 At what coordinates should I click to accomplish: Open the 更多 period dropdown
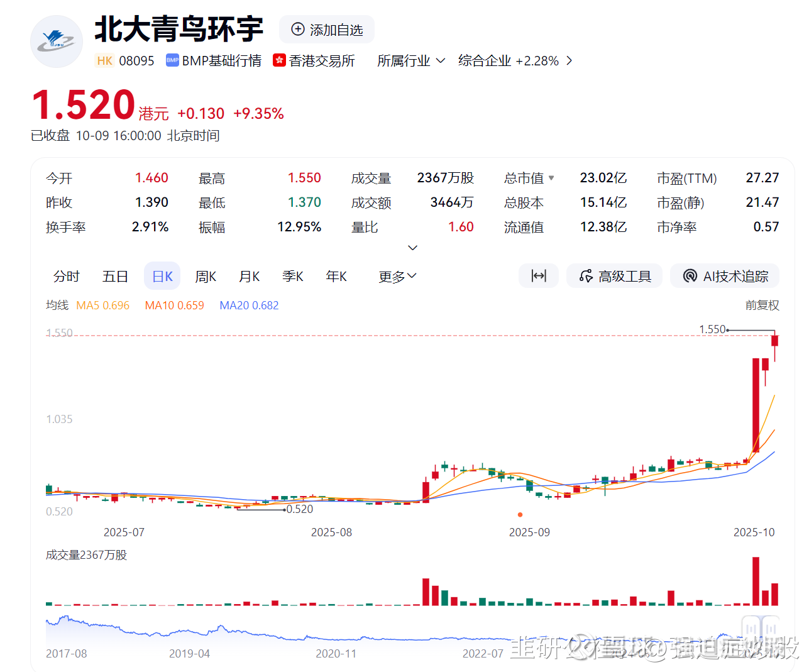(x=397, y=276)
